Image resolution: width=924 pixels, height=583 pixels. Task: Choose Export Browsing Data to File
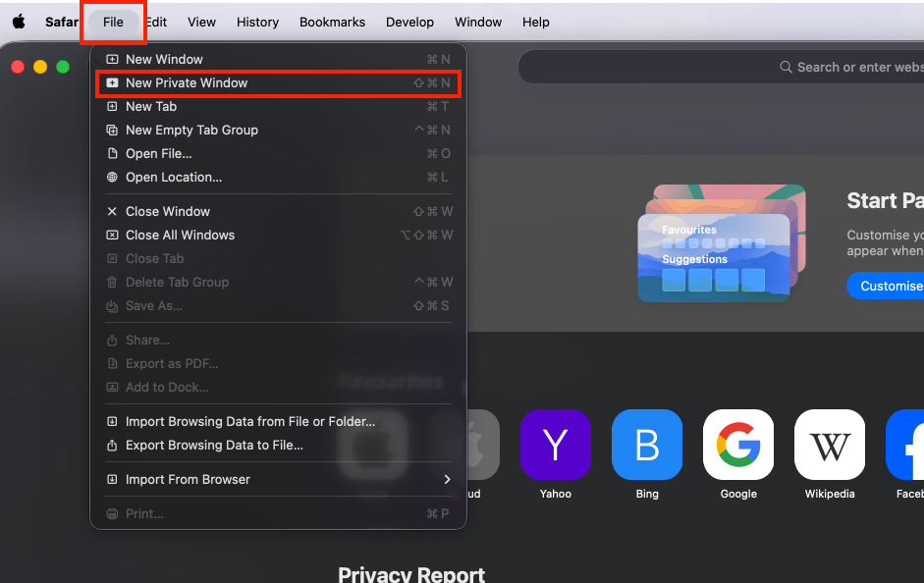pyautogui.click(x=214, y=445)
